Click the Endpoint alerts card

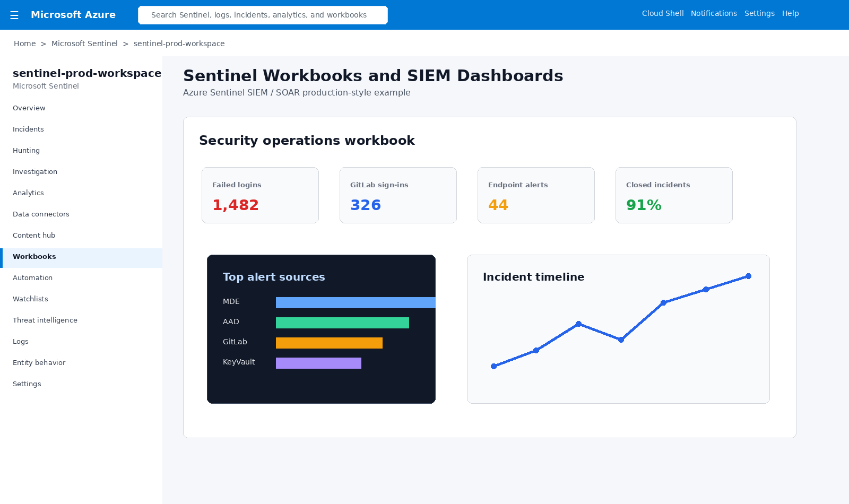pyautogui.click(x=536, y=195)
